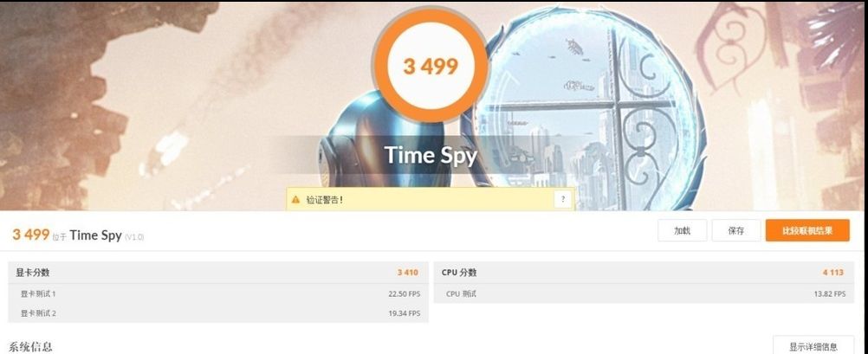Click the validation warning triangle icon

pyautogui.click(x=295, y=199)
